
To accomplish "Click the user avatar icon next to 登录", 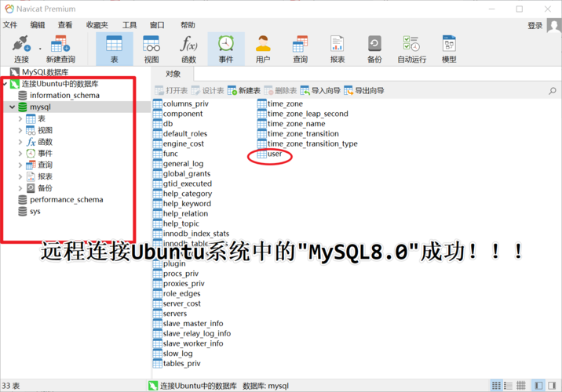I will coord(554,26).
